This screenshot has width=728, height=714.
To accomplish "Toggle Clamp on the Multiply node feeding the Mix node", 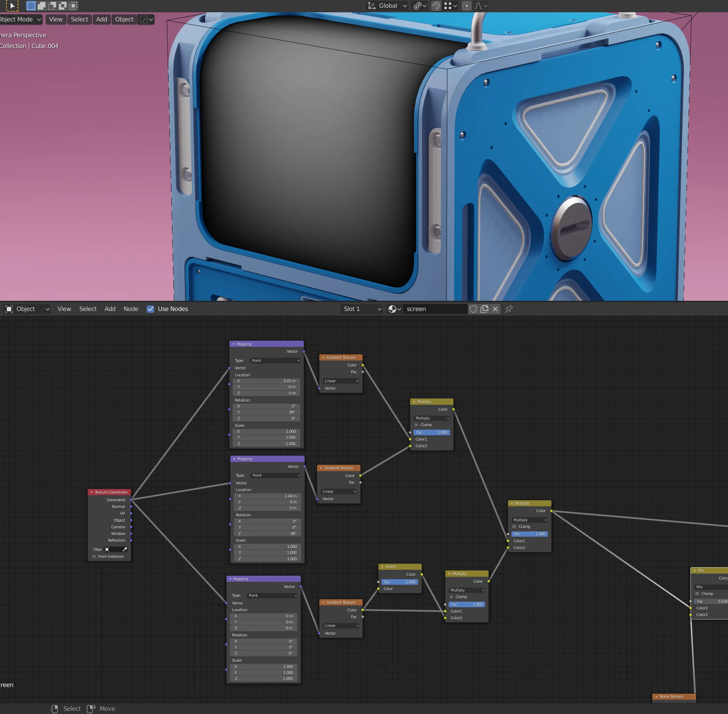I will (514, 527).
